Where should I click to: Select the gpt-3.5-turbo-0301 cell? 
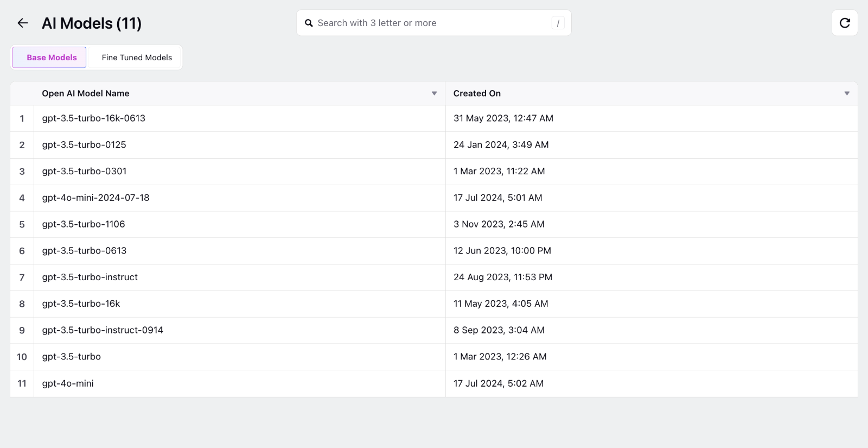pyautogui.click(x=240, y=172)
